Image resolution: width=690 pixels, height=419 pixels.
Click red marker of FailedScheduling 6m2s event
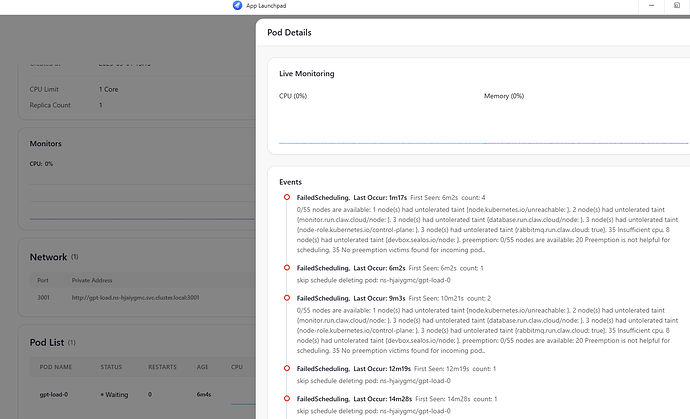pos(287,268)
